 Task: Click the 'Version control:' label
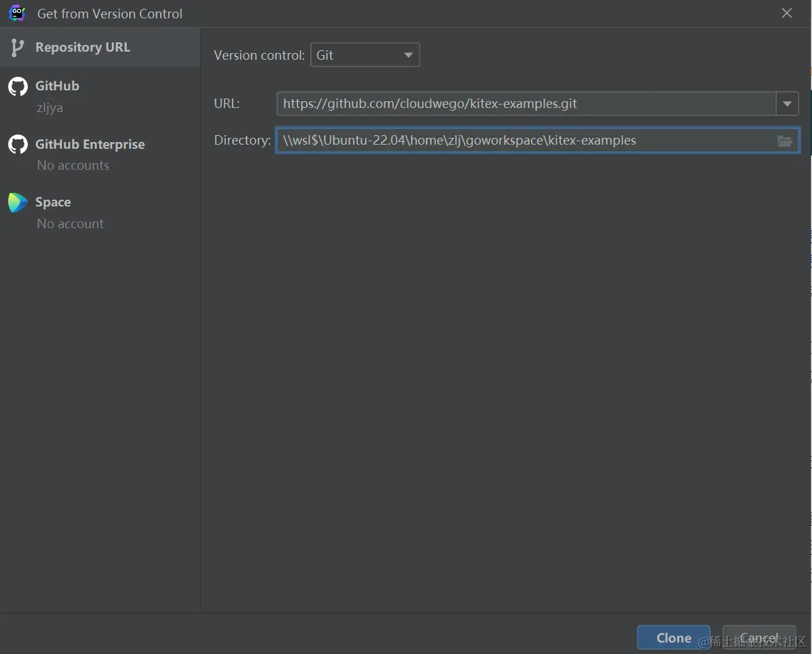[x=259, y=56]
